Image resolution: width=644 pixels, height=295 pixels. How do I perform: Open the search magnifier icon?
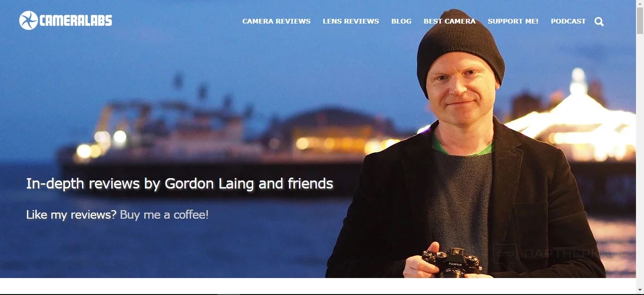[x=599, y=21]
